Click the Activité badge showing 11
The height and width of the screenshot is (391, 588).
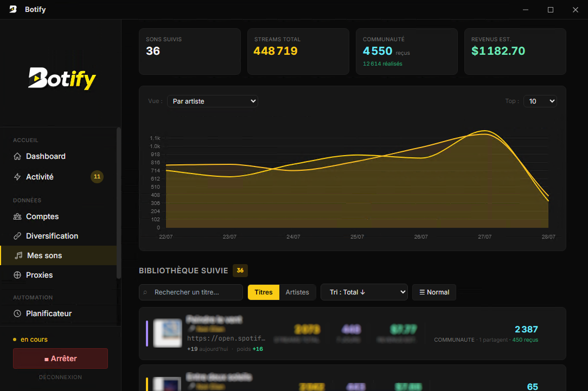point(97,177)
